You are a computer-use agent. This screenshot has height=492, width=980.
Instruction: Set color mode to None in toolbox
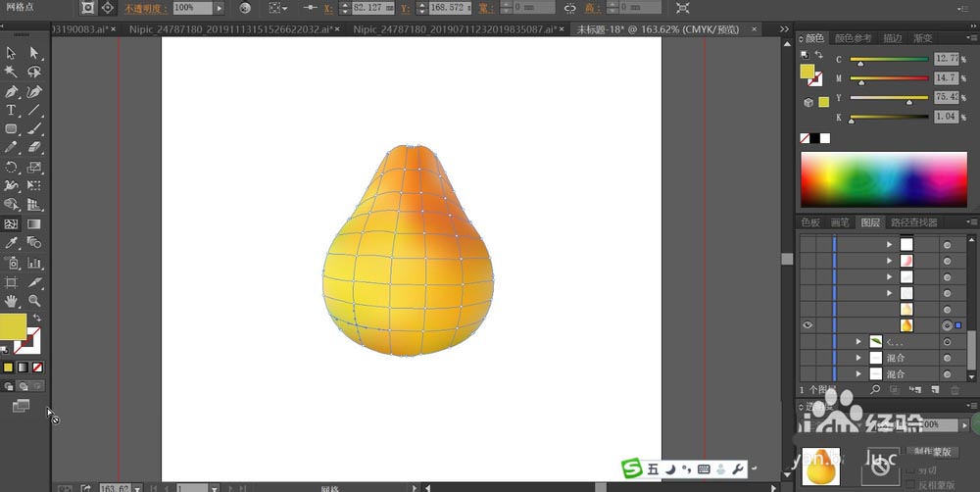click(x=38, y=368)
